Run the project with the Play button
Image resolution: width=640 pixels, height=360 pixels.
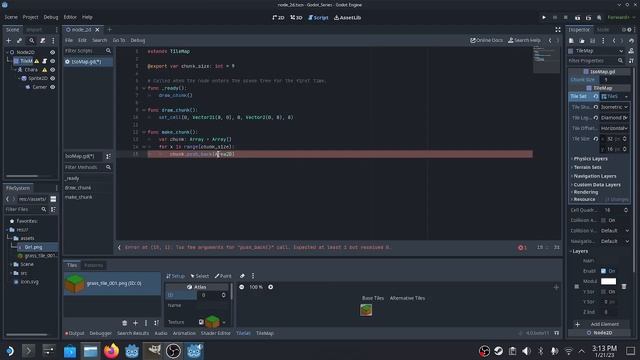coord(544,18)
